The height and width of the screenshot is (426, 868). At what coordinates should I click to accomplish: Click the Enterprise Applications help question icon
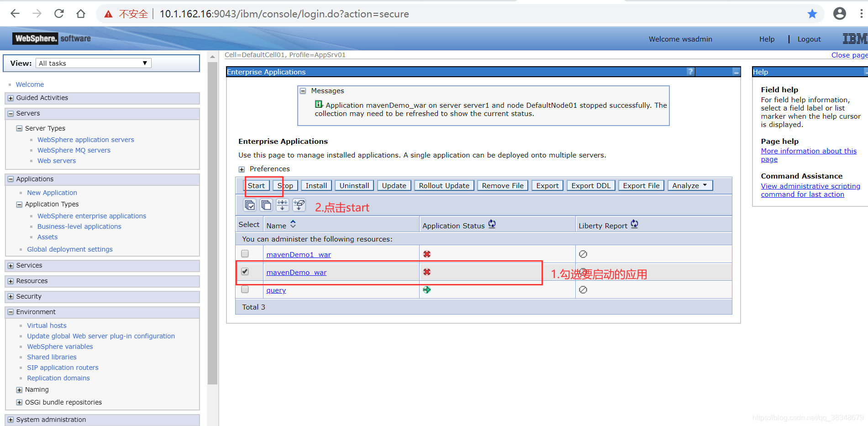click(690, 72)
